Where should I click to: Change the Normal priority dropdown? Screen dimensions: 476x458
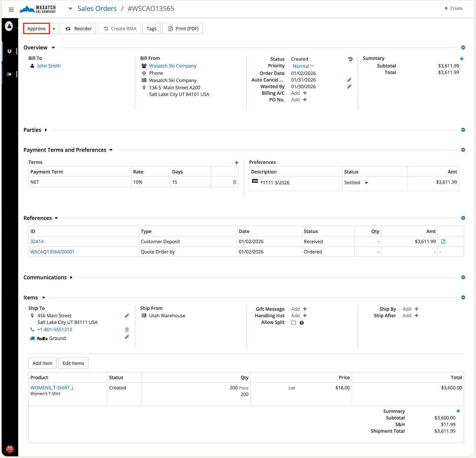tap(303, 66)
